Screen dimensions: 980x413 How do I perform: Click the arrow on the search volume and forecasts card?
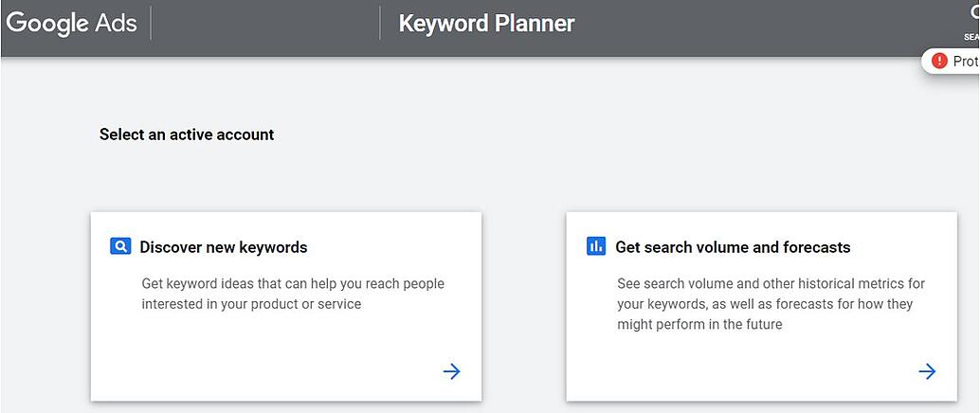coord(927,371)
